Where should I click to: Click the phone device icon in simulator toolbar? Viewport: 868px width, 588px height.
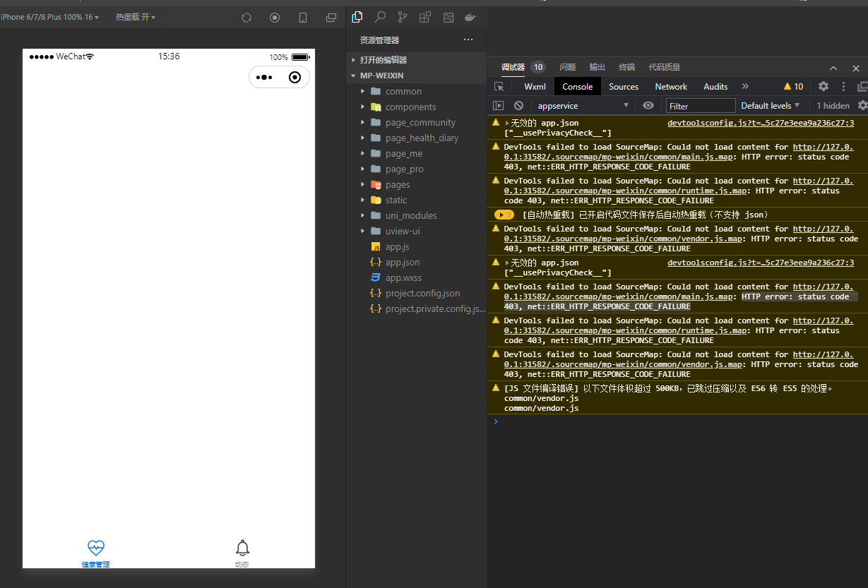[x=303, y=18]
